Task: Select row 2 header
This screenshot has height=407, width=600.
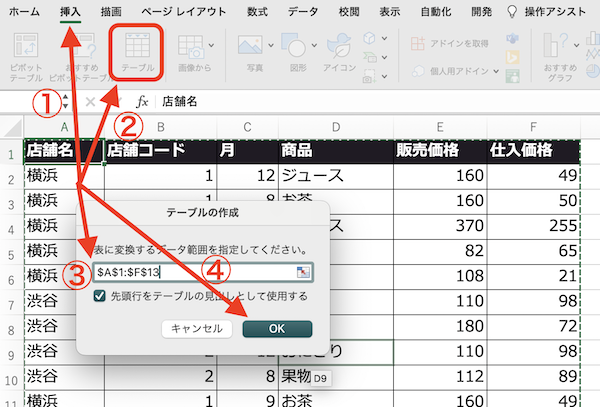Action: pyautogui.click(x=11, y=180)
